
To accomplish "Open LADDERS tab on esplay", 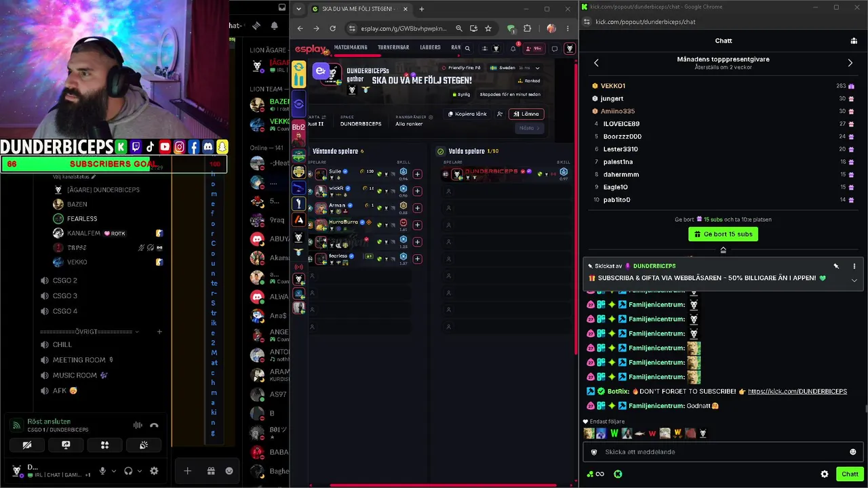I will point(430,48).
